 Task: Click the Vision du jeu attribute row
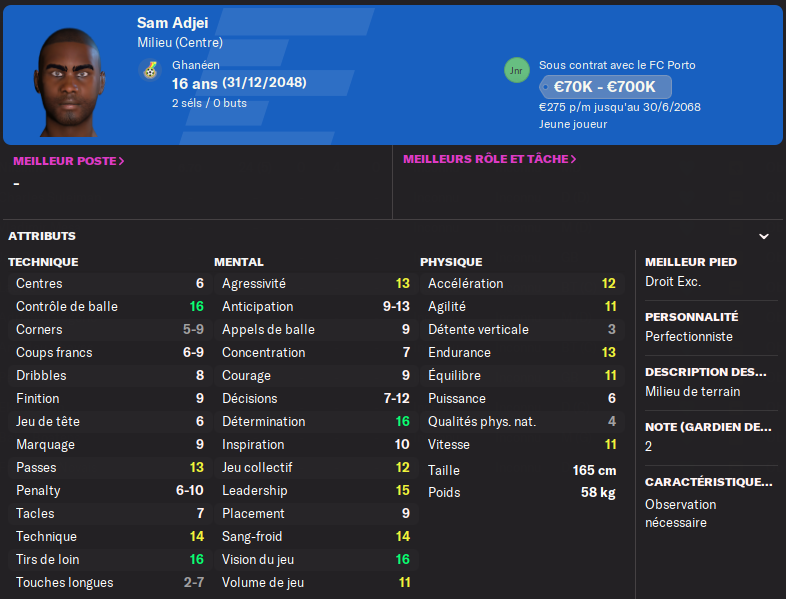coord(316,559)
